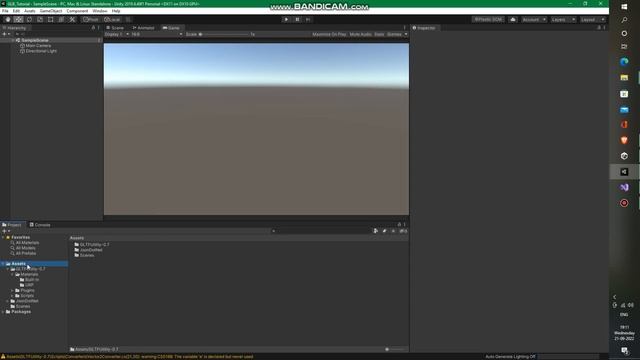This screenshot has height=360, width=640.
Task: Open the Account dropdown
Action: pyautogui.click(x=534, y=19)
